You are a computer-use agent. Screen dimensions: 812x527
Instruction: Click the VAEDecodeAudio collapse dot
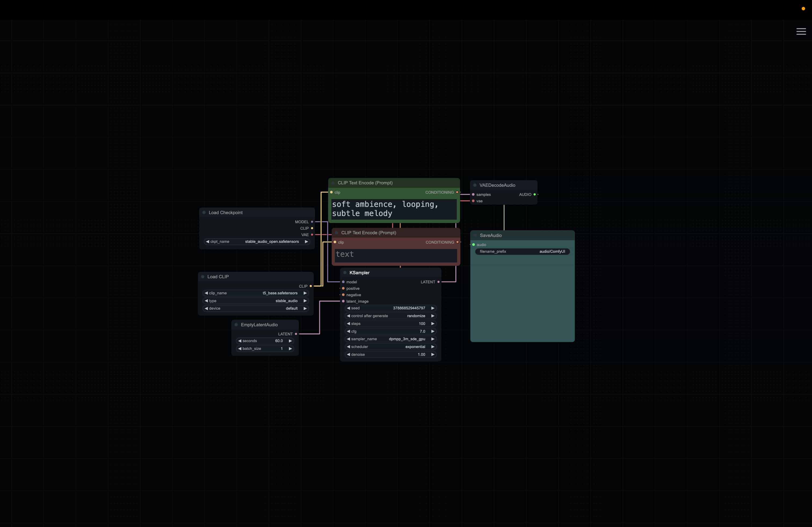tap(474, 185)
